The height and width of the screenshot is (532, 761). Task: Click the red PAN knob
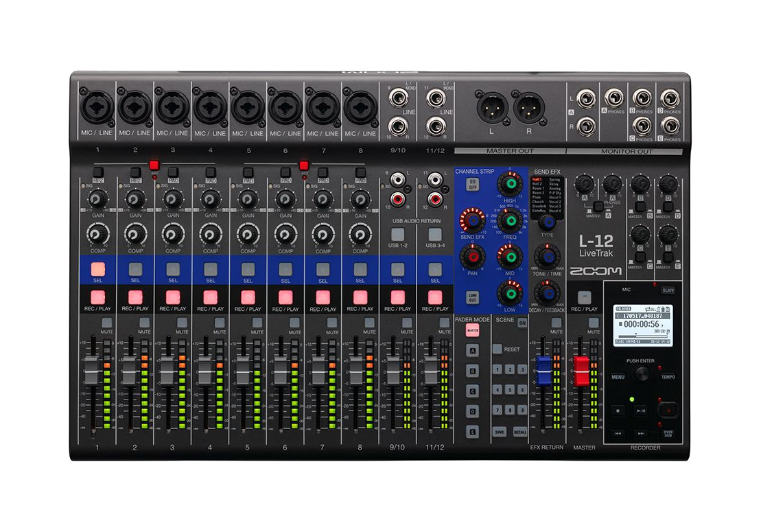coord(472,256)
